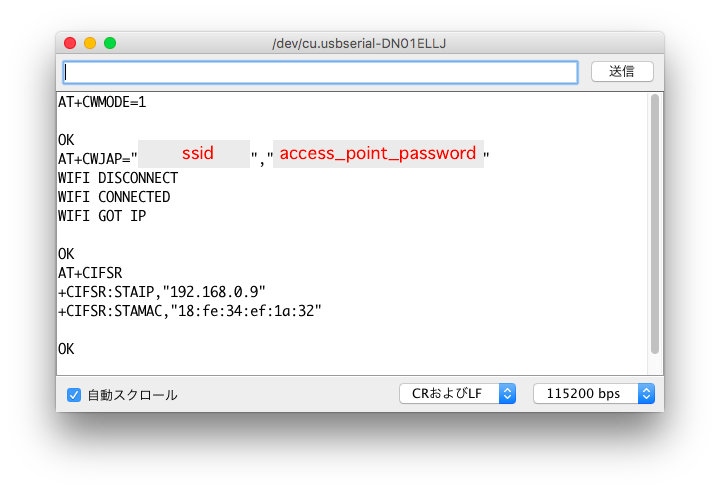Minimize the window with the yellow button
720x492 pixels.
(90, 43)
